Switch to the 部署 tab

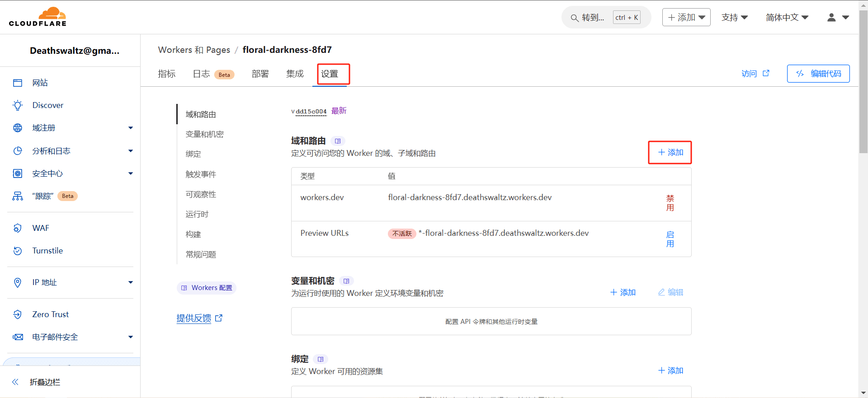(x=260, y=74)
